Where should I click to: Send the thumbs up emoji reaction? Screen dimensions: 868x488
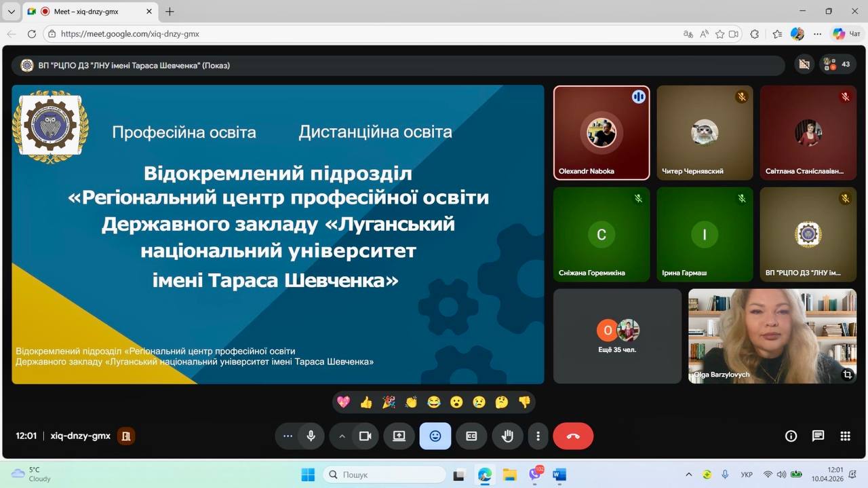tap(366, 402)
